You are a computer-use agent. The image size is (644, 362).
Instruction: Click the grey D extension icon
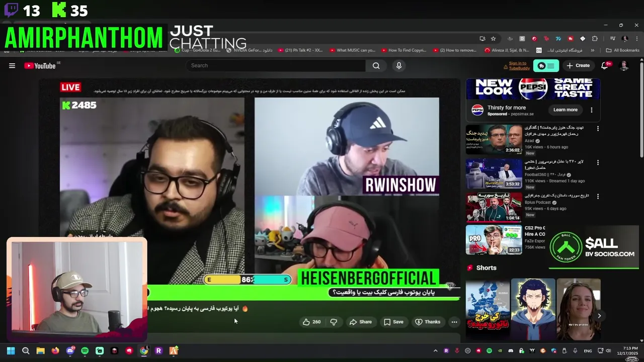point(522,39)
